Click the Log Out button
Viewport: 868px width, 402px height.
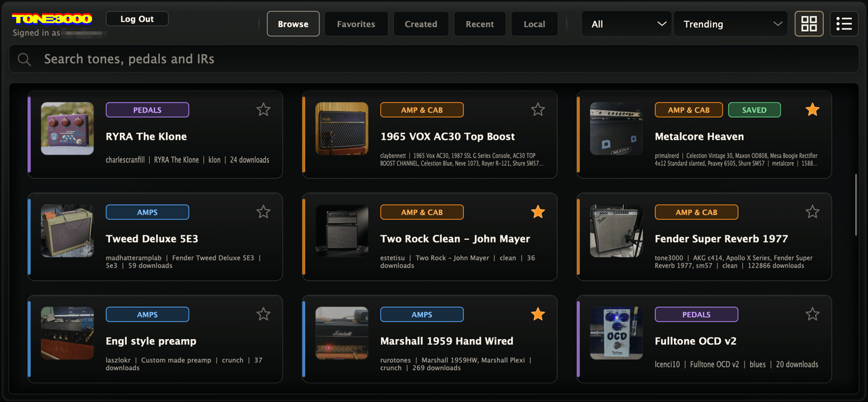click(x=137, y=19)
